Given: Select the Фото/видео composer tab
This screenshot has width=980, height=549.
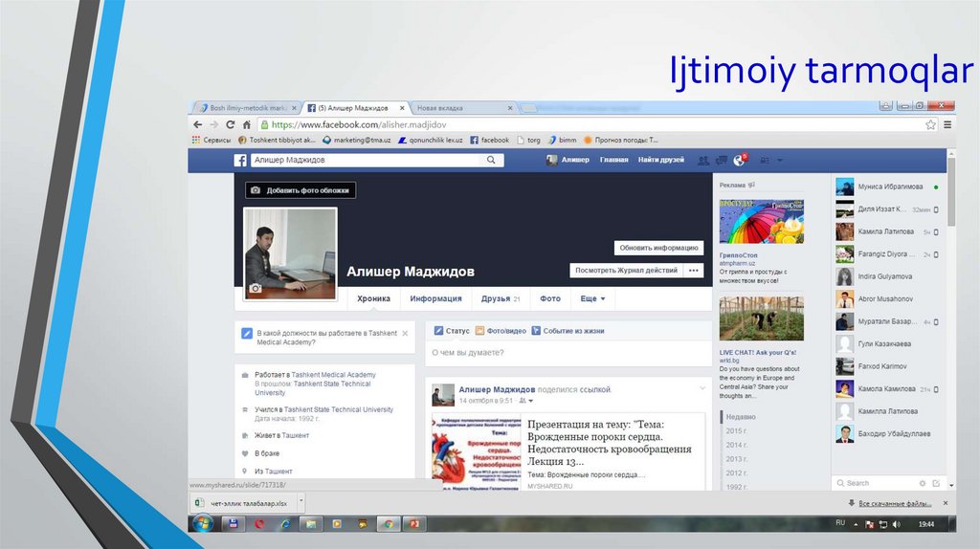Looking at the screenshot, I should (501, 331).
